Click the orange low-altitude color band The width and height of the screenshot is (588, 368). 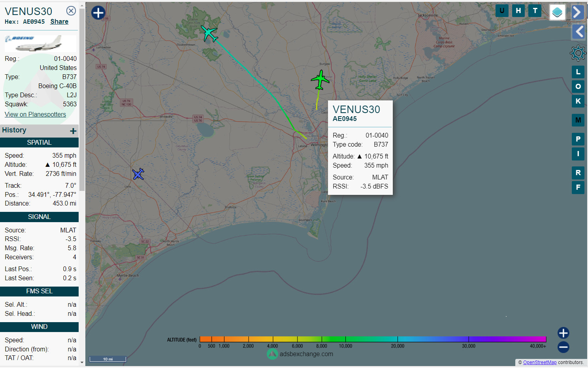212,339
